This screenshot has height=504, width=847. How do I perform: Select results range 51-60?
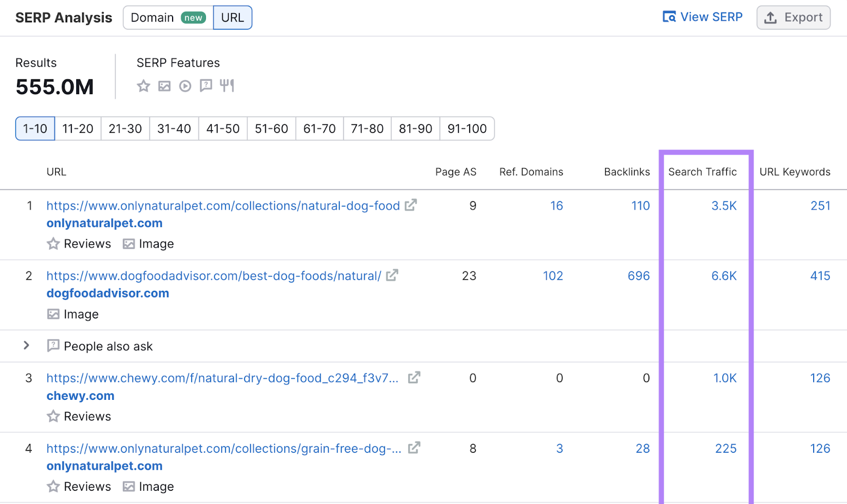click(272, 129)
